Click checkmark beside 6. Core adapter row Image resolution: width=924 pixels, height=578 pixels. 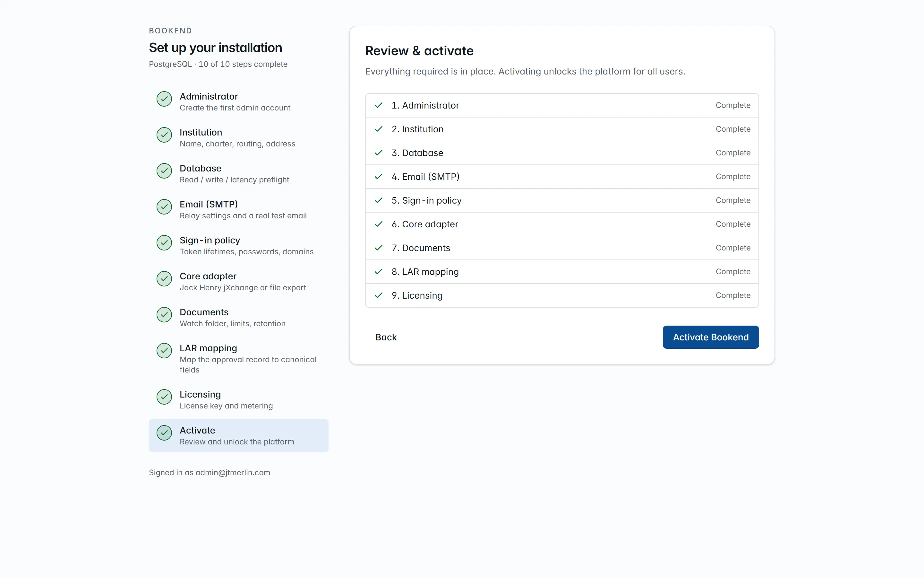pyautogui.click(x=378, y=223)
